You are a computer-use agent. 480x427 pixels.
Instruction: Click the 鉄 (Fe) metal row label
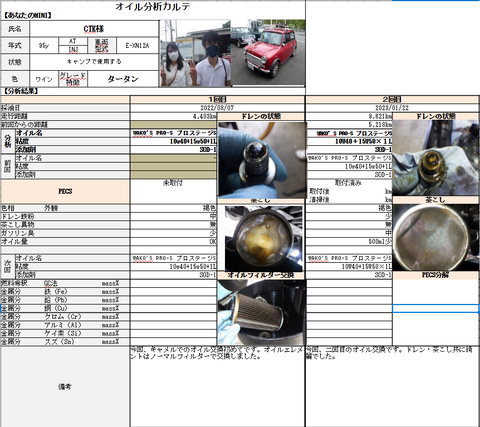click(65, 292)
